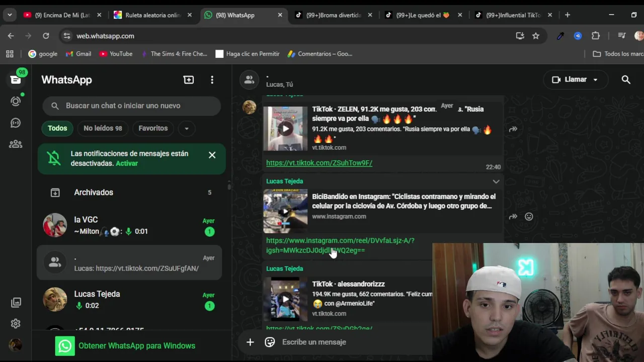Open the Lucas, Tú group header info
Viewport: 644px width, 362px height.
coord(279,80)
